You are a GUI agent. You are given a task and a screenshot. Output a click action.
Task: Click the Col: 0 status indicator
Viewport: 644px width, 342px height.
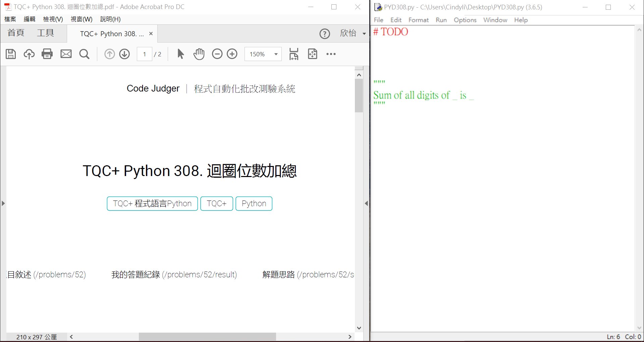click(633, 337)
